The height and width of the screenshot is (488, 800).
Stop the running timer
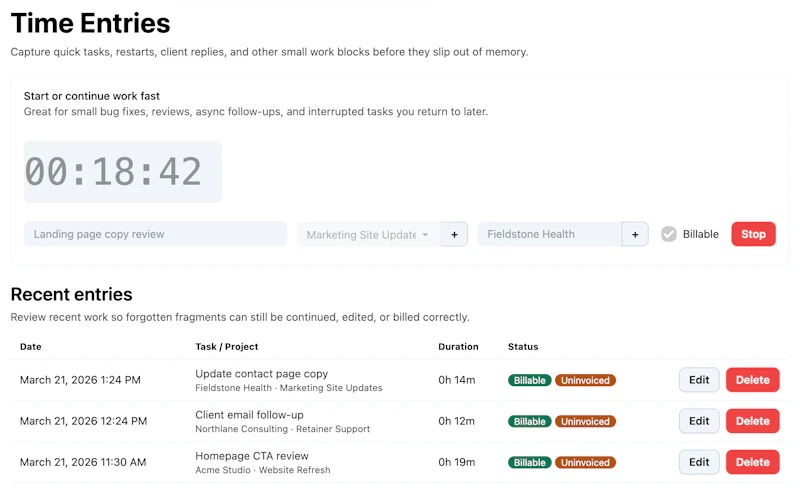coord(753,234)
